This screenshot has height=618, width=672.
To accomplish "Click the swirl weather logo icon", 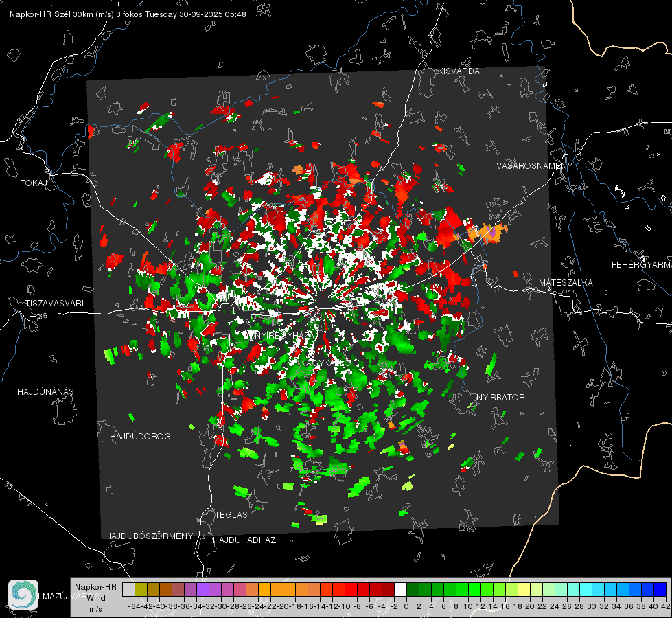I will pyautogui.click(x=23, y=595).
